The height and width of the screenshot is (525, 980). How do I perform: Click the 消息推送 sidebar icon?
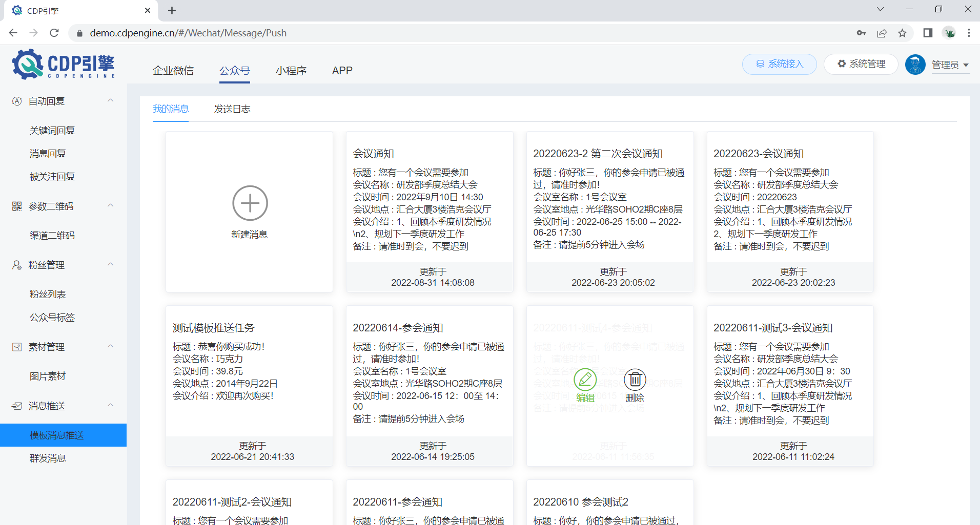click(x=17, y=406)
